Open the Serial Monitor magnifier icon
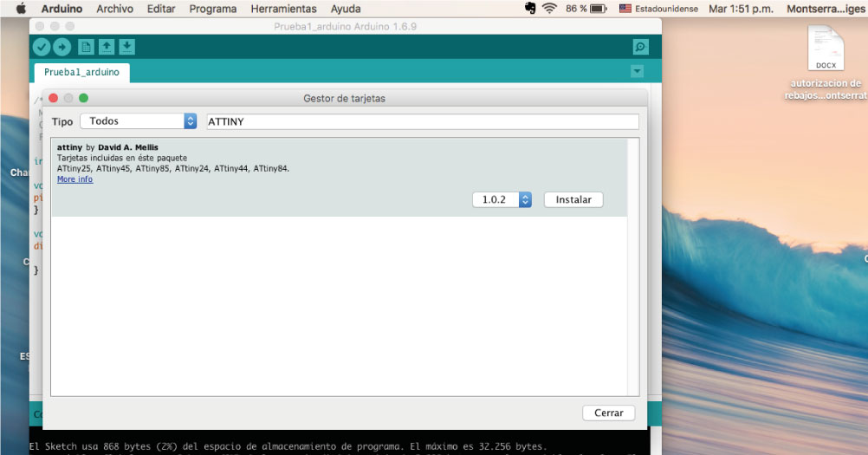The image size is (868, 455). coord(640,47)
